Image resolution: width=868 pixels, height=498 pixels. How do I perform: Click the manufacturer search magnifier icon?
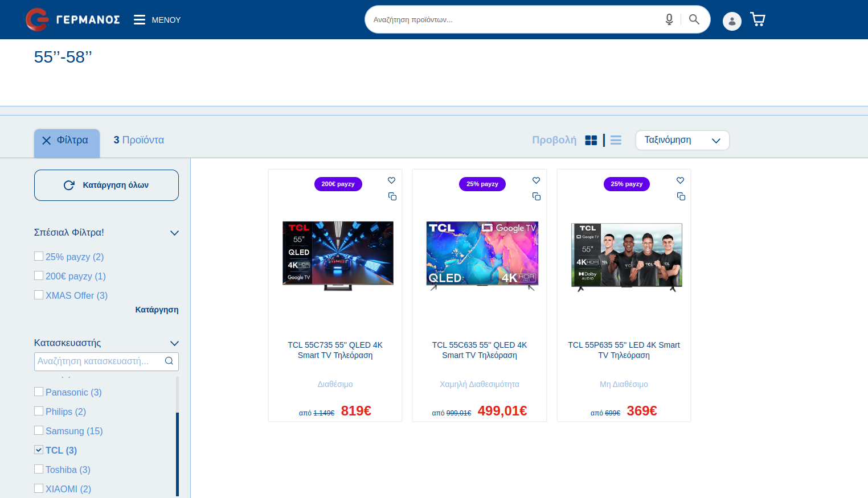pyautogui.click(x=169, y=361)
